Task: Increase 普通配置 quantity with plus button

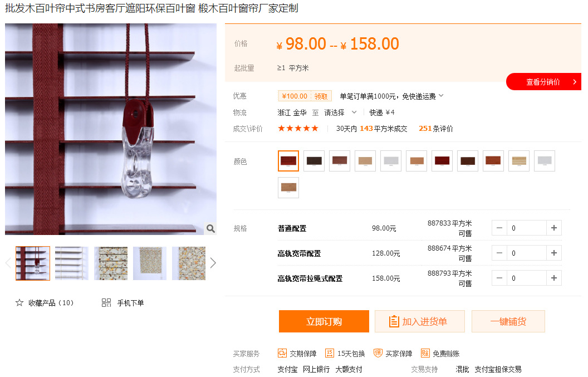Action: (x=554, y=228)
